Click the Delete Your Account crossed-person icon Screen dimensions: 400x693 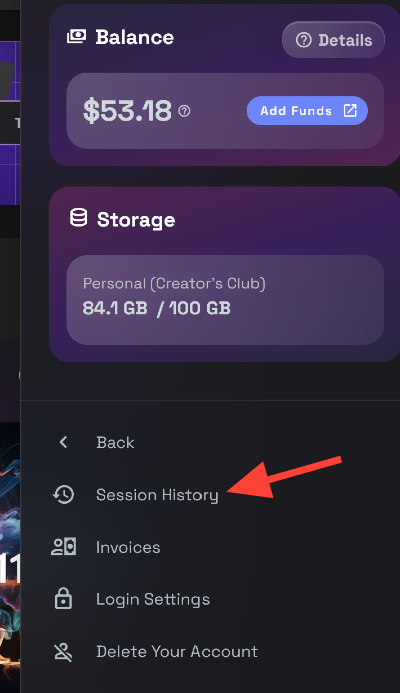pos(64,652)
